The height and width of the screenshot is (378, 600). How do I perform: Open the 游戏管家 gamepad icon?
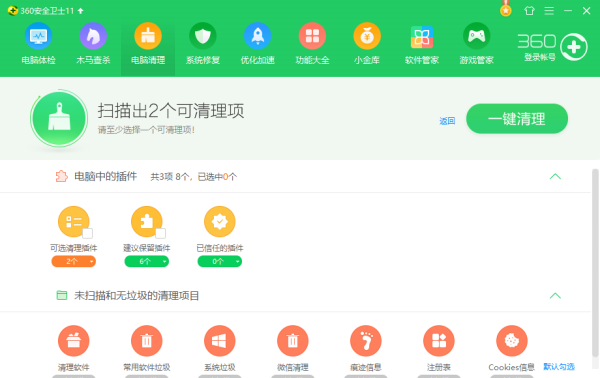pyautogui.click(x=476, y=36)
